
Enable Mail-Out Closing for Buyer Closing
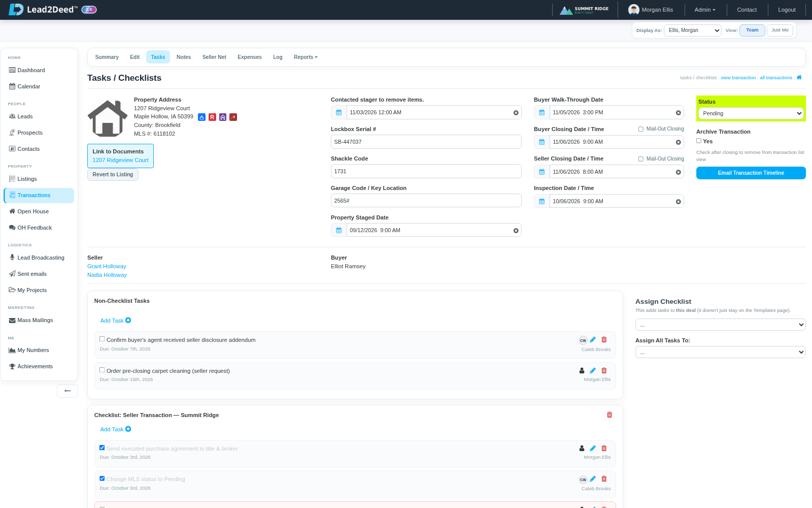(x=641, y=129)
